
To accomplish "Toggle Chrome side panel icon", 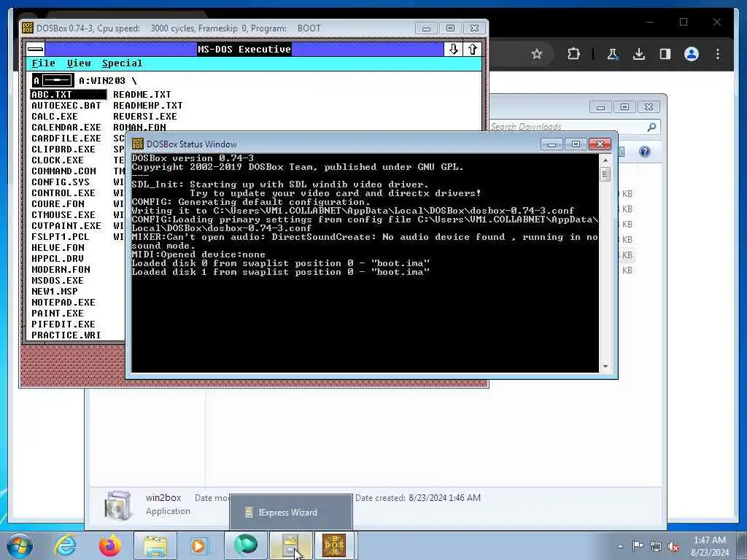I will (x=665, y=54).
